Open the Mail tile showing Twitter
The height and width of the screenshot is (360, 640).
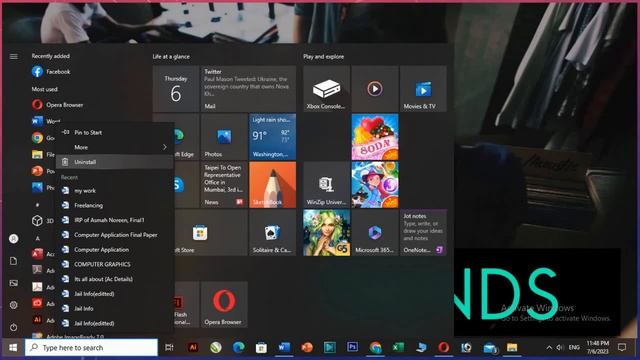point(248,89)
